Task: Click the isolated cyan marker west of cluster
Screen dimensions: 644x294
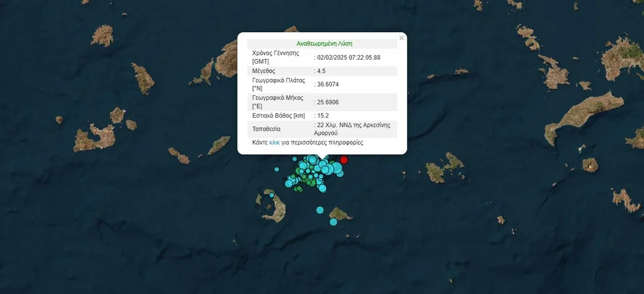Action: 276,169
